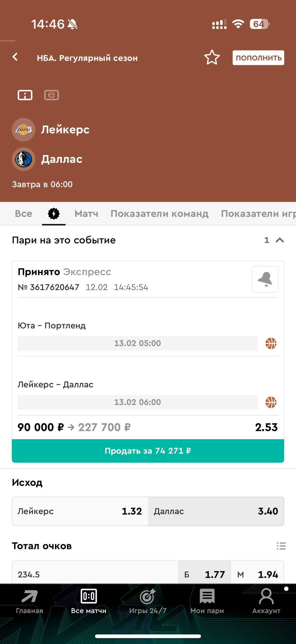Toggle bet notification bell
This screenshot has height=644, width=296.
(265, 279)
